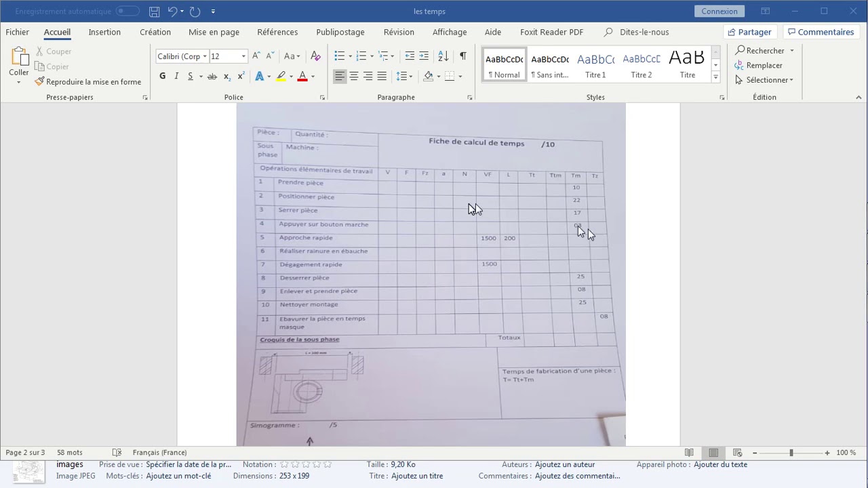Image resolution: width=868 pixels, height=488 pixels.
Task: Toggle the Enregistrement automatique switch
Action: point(127,11)
